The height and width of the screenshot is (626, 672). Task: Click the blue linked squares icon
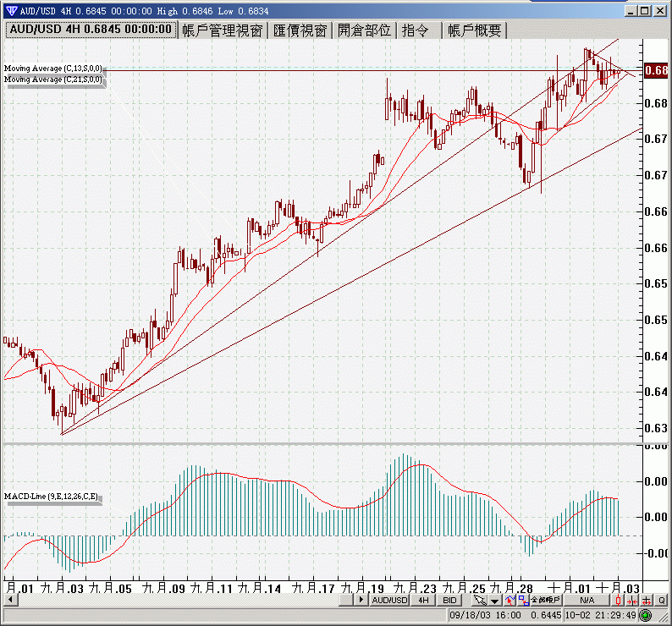(524, 601)
